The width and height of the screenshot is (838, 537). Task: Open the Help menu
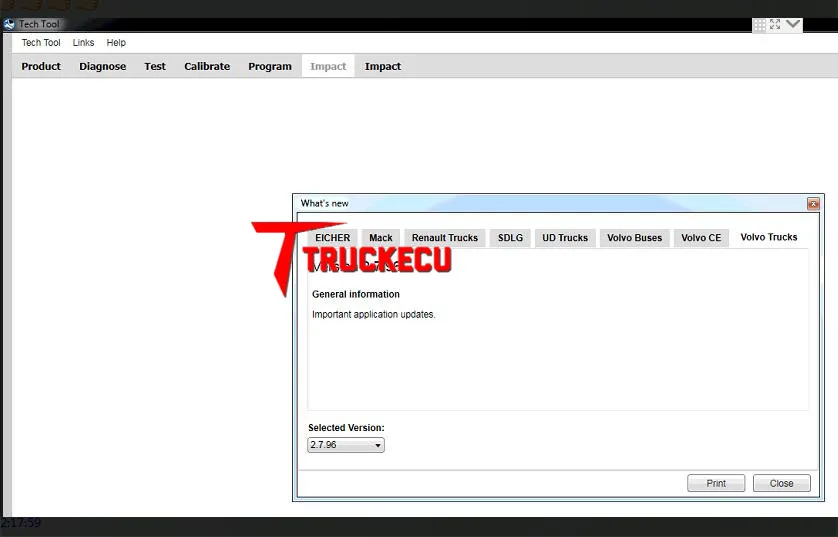click(x=116, y=43)
